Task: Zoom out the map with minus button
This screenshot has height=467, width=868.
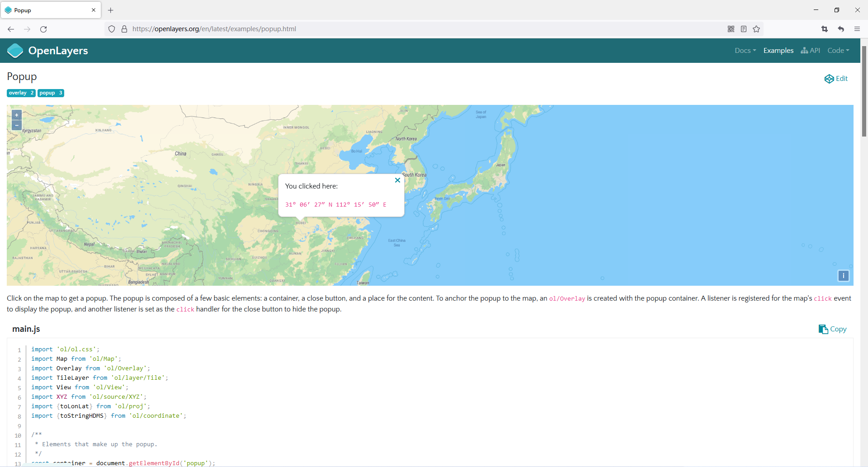Action: tap(17, 125)
